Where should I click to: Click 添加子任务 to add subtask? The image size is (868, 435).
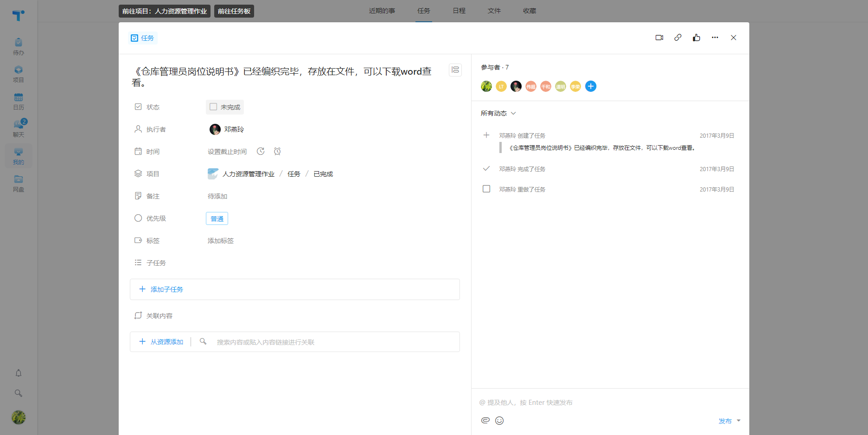coord(295,289)
